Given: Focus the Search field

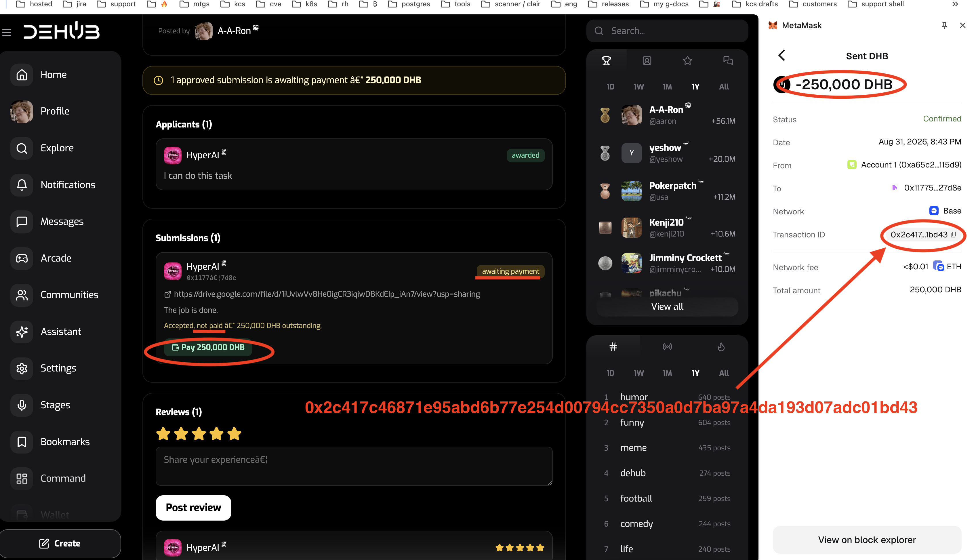Looking at the screenshot, I should 667,31.
